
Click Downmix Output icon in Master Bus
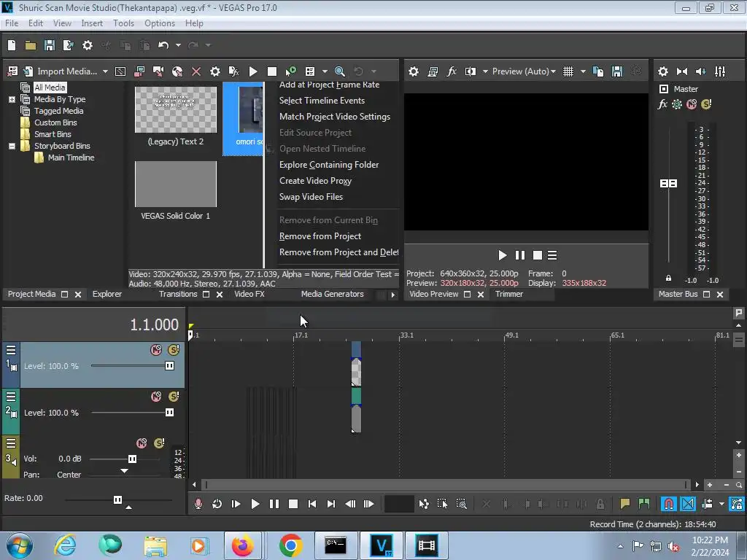(x=682, y=71)
